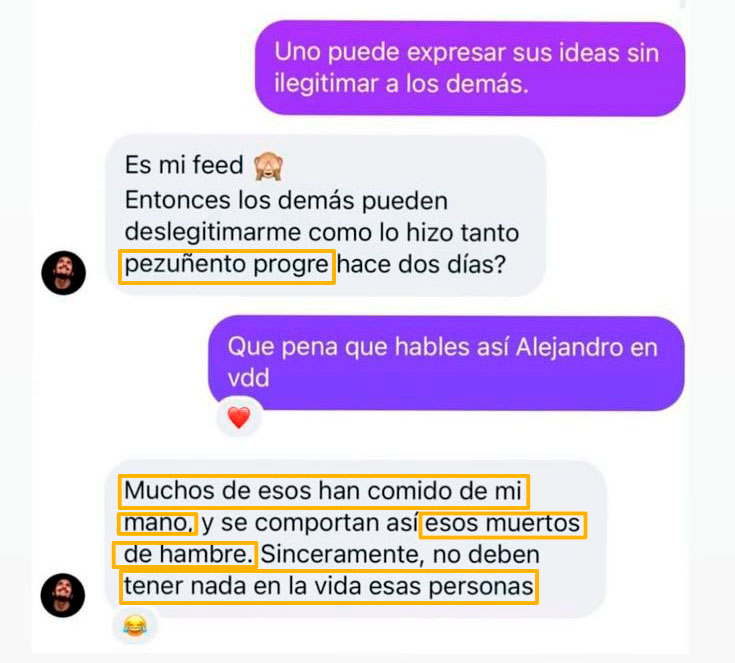
Task: Click the text 'hace dos días?'
Action: pyautogui.click(x=421, y=265)
